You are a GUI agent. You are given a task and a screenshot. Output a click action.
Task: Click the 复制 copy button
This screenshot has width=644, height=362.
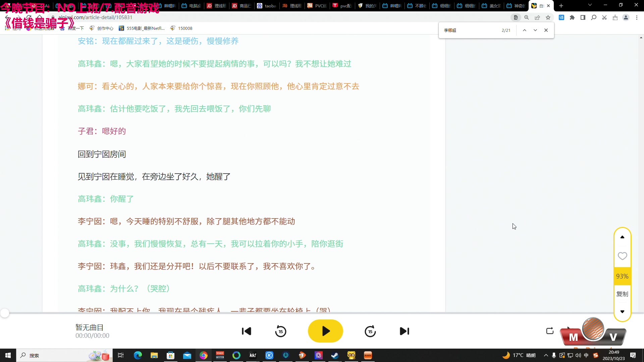tap(622, 294)
